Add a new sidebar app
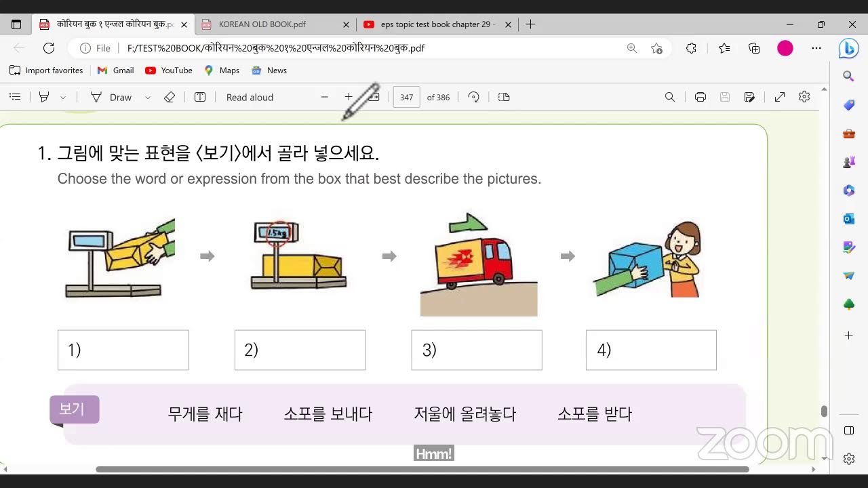 pos(849,335)
